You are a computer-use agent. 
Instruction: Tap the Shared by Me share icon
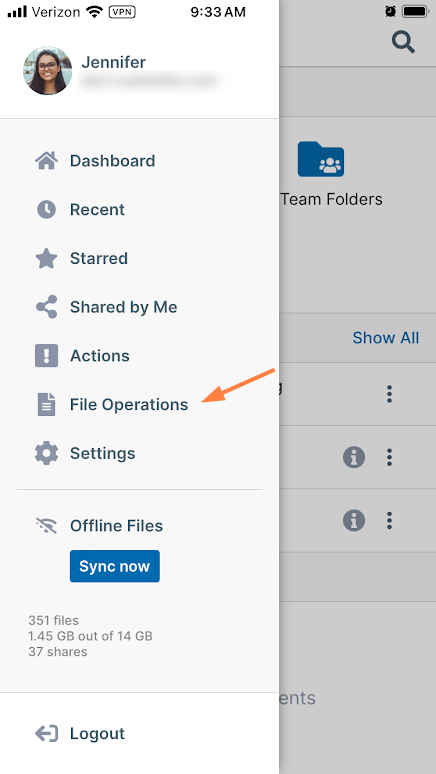pyautogui.click(x=46, y=307)
